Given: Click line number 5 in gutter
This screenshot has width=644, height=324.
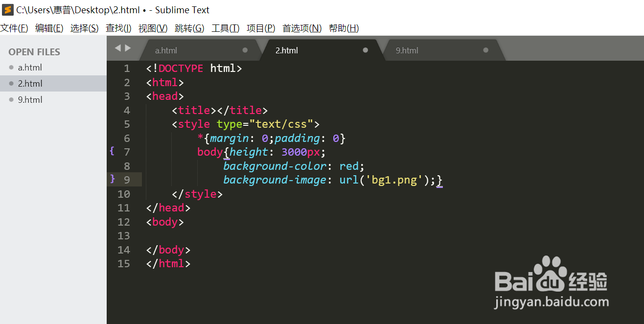Looking at the screenshot, I should pyautogui.click(x=127, y=124).
